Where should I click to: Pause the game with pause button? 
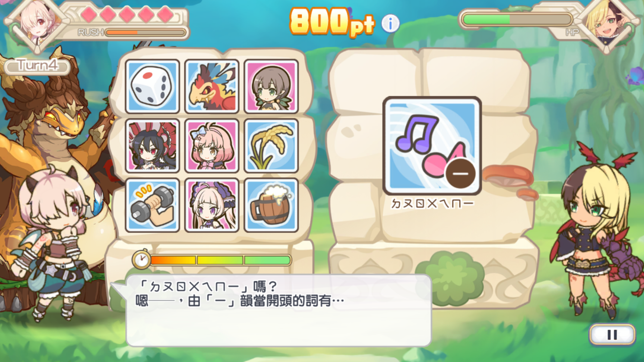(612, 335)
